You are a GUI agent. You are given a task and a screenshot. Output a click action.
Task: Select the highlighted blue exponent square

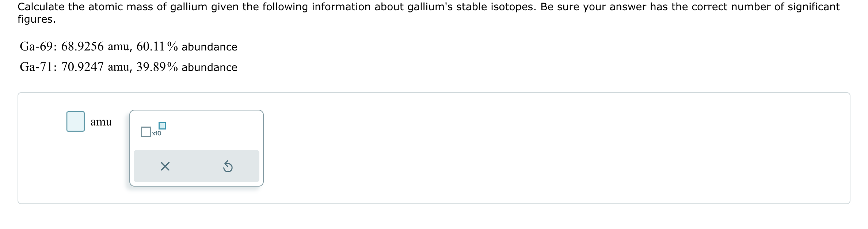(162, 126)
